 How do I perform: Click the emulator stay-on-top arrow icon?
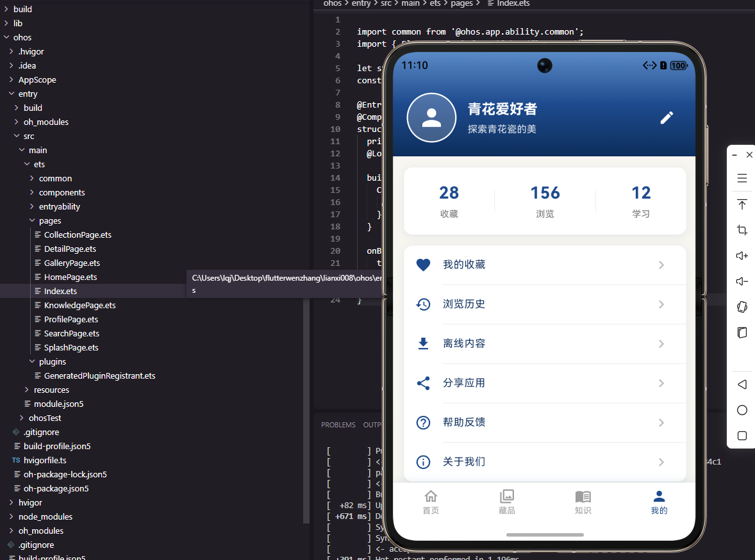pos(742,204)
